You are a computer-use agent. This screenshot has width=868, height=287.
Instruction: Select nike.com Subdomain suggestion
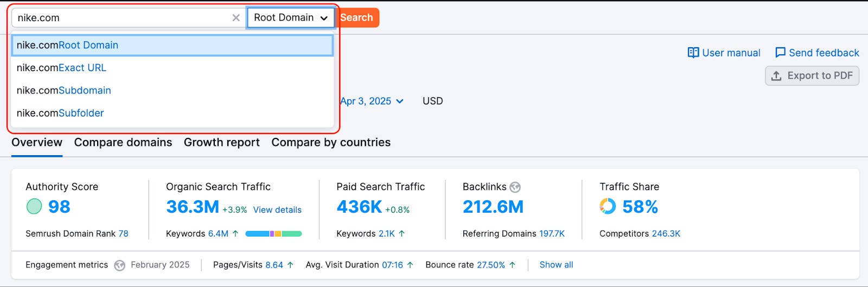pos(172,91)
